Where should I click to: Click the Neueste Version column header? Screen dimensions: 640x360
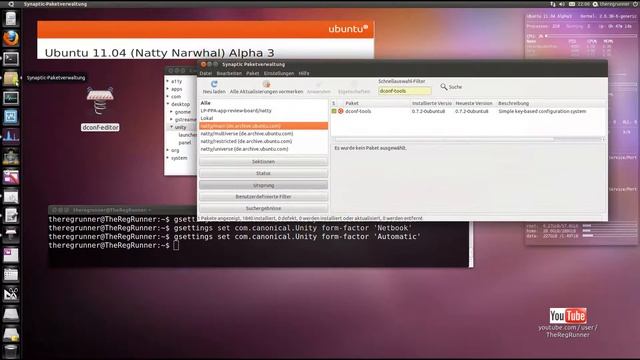coord(475,103)
